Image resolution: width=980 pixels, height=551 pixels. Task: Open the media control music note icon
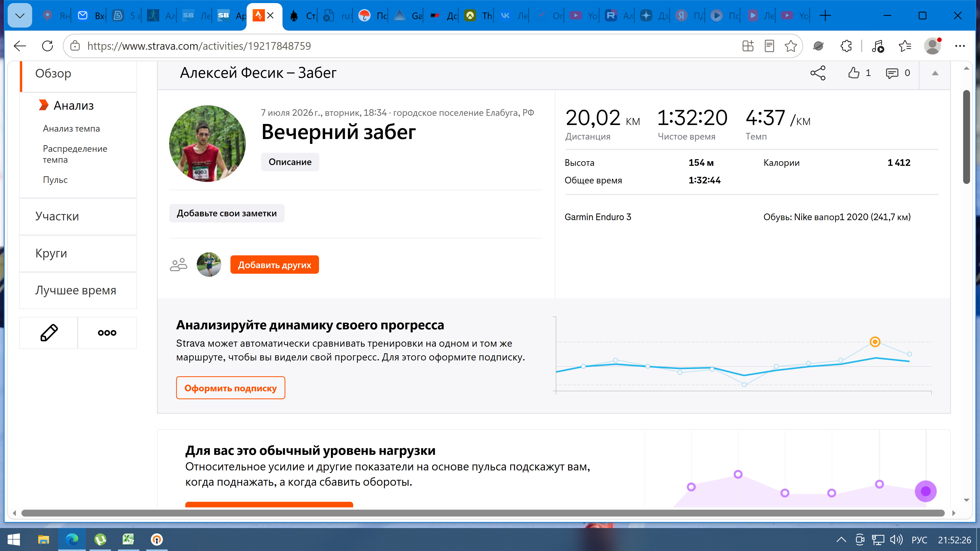tap(878, 46)
